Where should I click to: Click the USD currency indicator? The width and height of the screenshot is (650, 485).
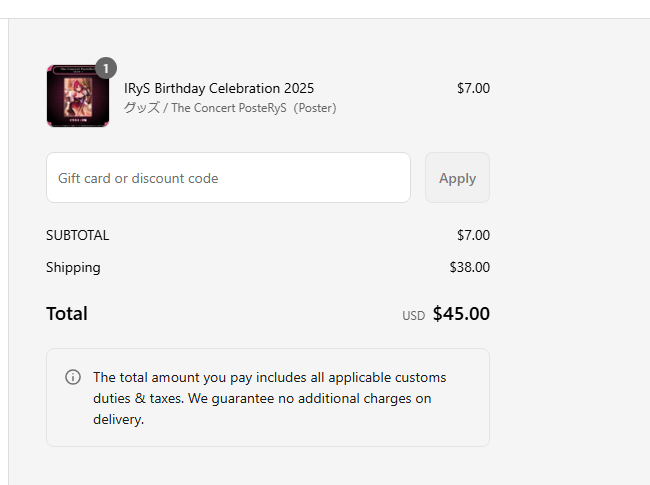(413, 316)
